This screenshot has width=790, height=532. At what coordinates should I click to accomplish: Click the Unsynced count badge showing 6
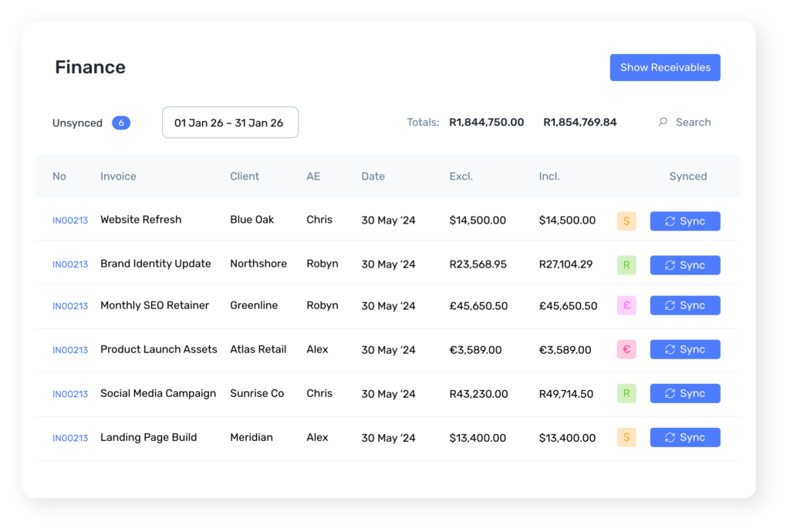click(121, 123)
